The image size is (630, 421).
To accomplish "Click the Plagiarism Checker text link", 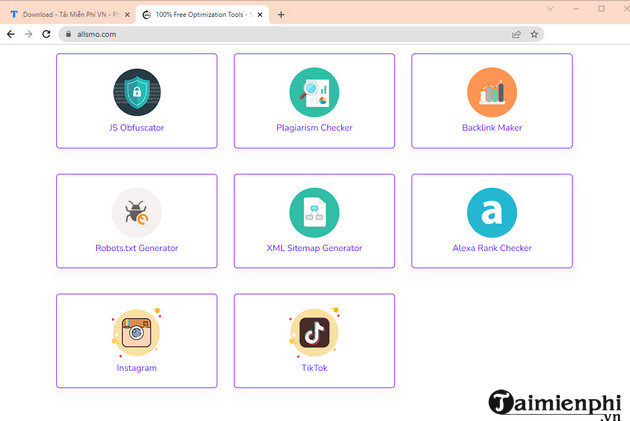I will click(314, 128).
